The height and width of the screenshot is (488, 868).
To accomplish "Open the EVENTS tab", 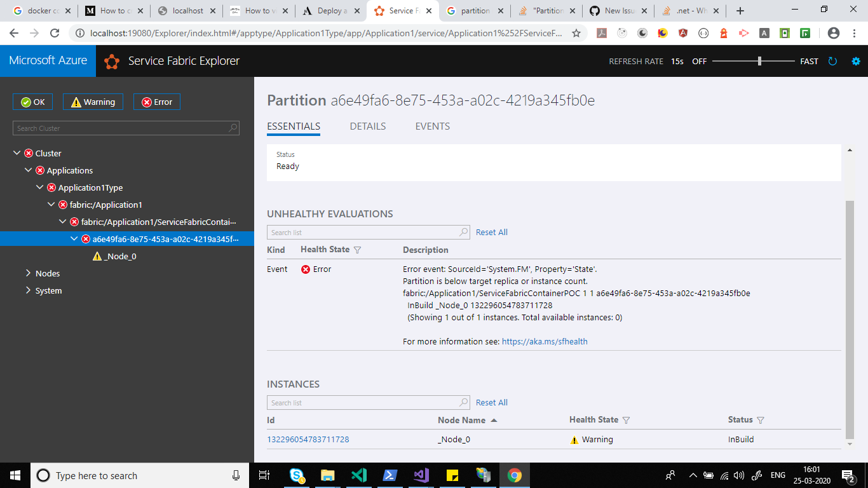I will 432,126.
